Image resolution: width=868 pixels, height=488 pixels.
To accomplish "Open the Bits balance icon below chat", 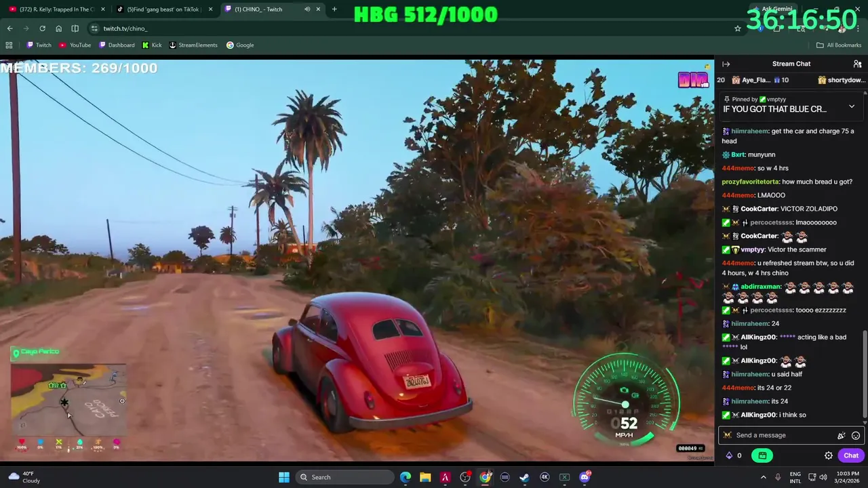I will pyautogui.click(x=729, y=455).
